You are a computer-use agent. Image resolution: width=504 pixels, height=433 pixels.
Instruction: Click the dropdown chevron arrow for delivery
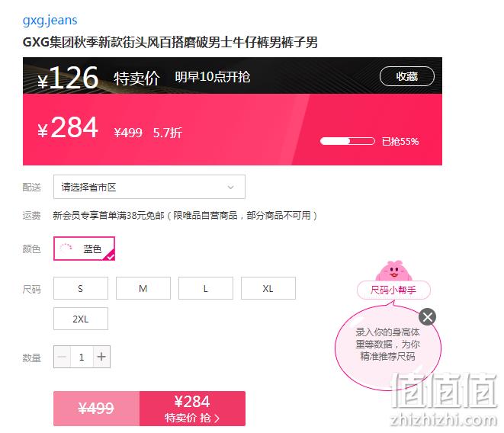click(x=230, y=187)
